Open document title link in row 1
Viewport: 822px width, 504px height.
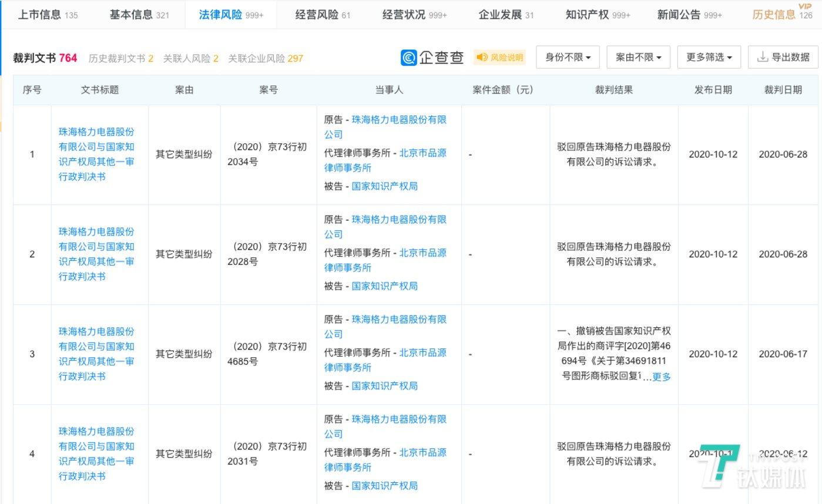coord(96,154)
